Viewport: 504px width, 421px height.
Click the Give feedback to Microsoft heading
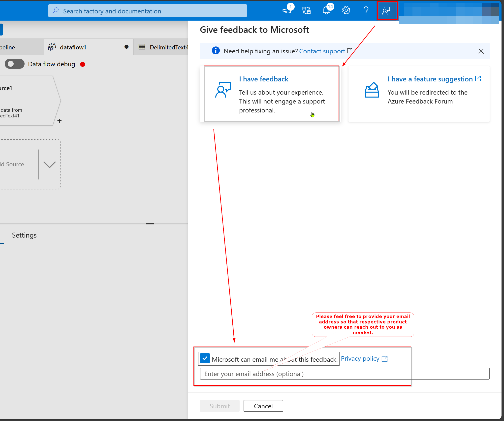click(254, 30)
